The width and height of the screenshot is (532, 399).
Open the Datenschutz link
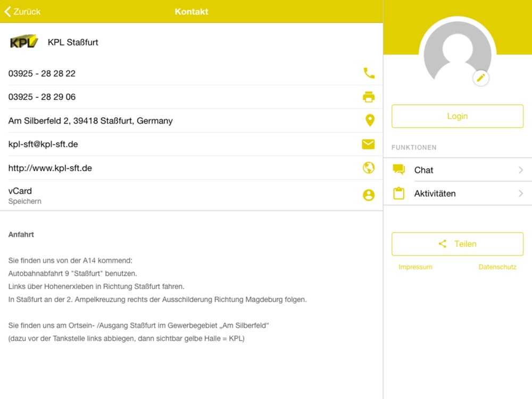[x=497, y=267]
